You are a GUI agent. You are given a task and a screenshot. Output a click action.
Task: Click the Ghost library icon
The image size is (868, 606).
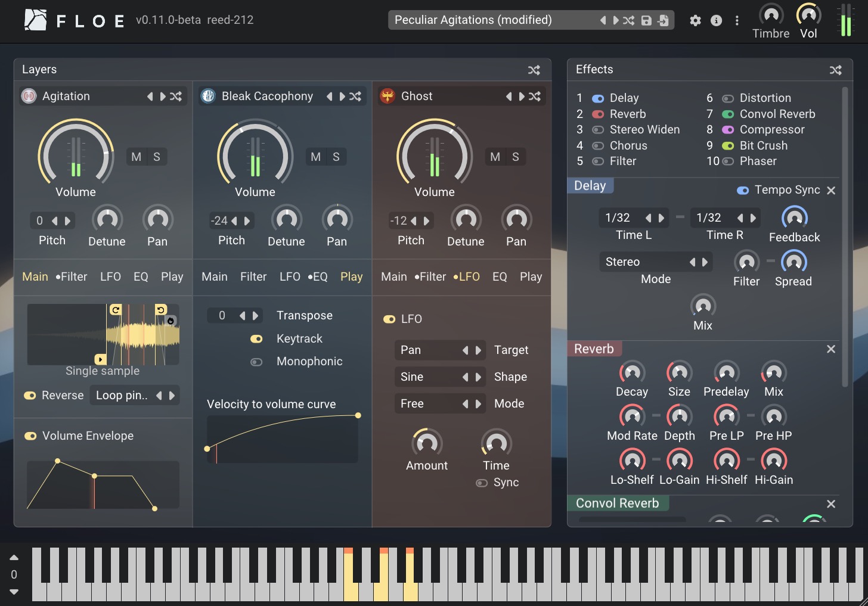[387, 96]
